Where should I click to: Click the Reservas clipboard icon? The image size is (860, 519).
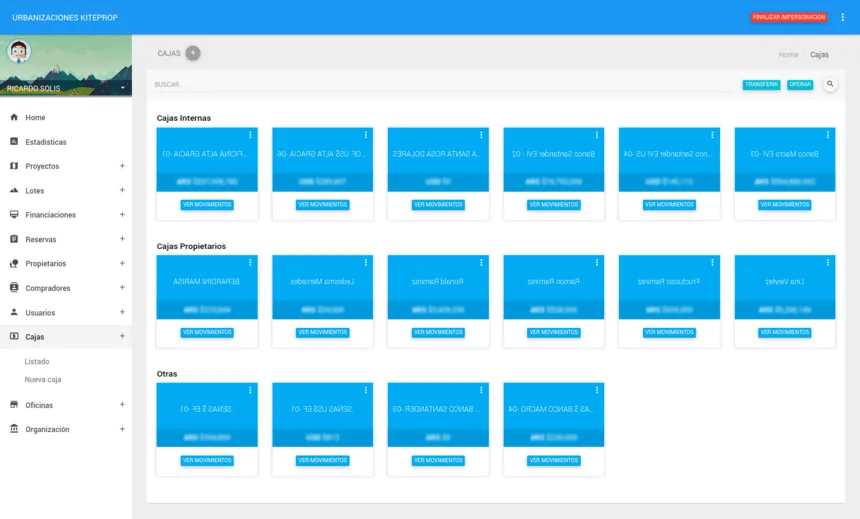pyautogui.click(x=14, y=239)
